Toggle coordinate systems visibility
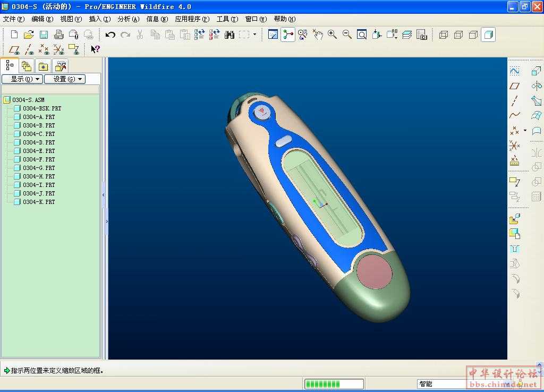Viewport: 544px width, 392px height. (x=58, y=49)
